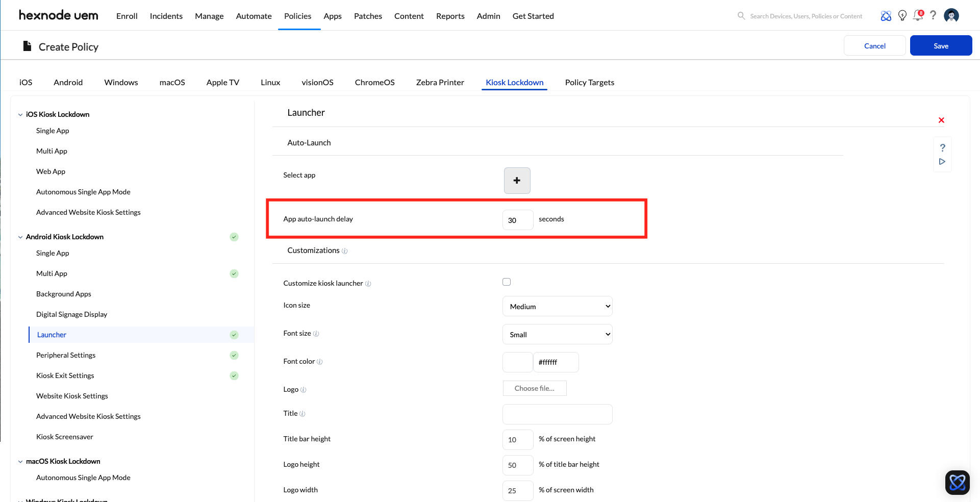Focus the search devices field
Screen dimensions: 980x502
(806, 16)
